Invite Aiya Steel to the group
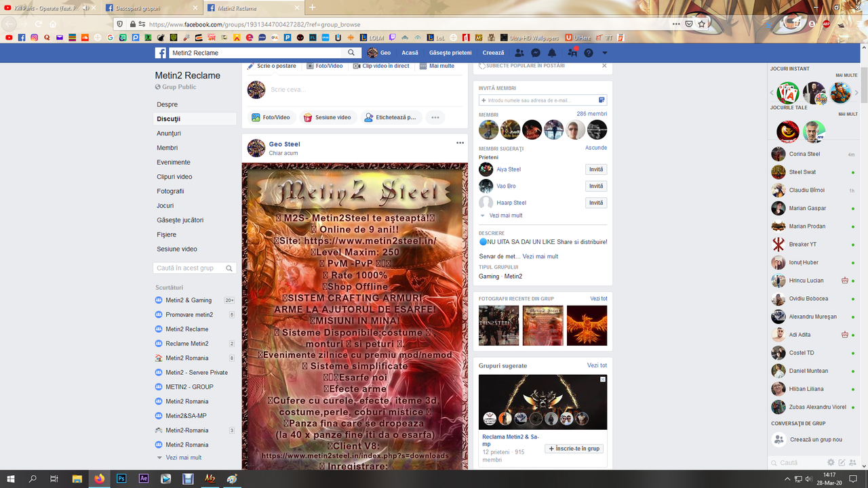 tap(596, 169)
